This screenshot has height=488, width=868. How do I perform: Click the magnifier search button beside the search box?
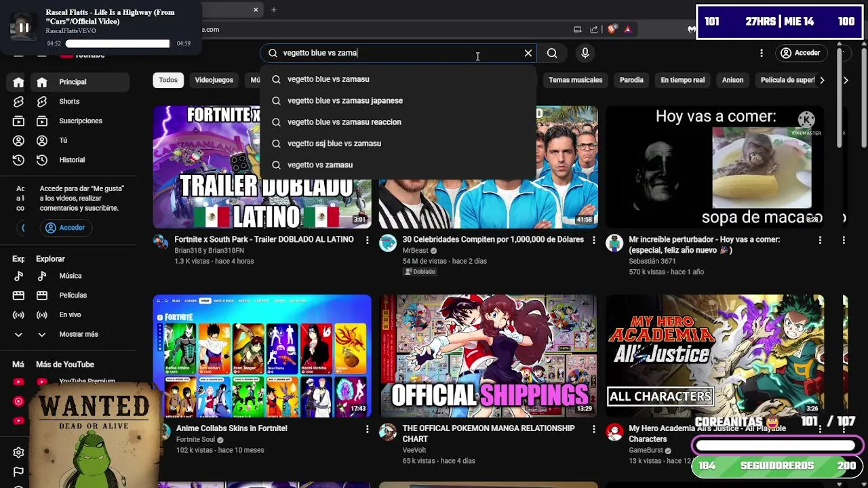click(552, 53)
